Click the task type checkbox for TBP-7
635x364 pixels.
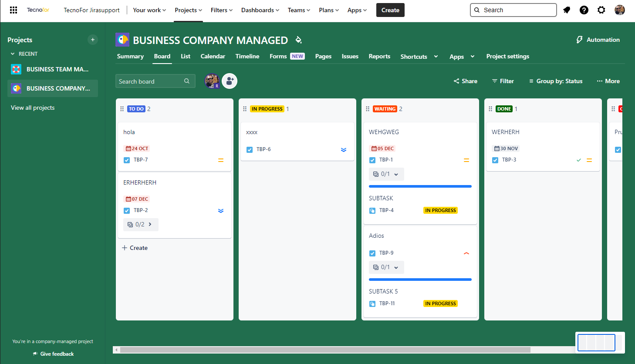pyautogui.click(x=127, y=160)
